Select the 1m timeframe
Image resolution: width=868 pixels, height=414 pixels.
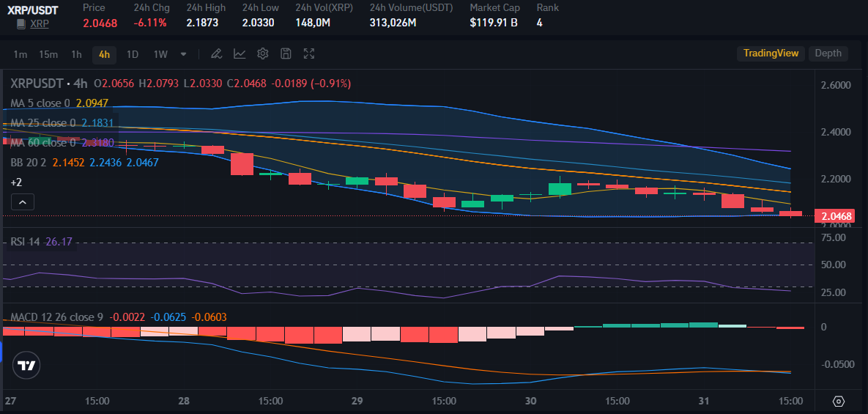[x=21, y=53]
